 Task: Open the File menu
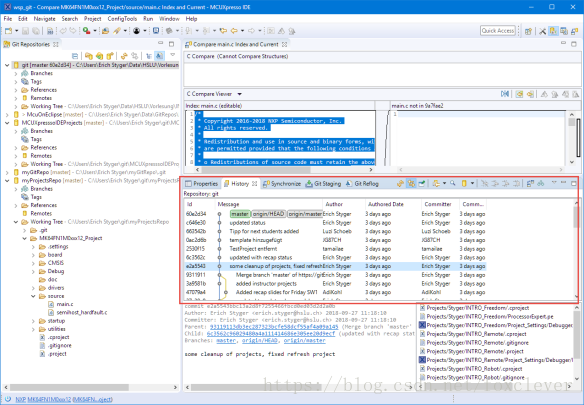coord(7,19)
